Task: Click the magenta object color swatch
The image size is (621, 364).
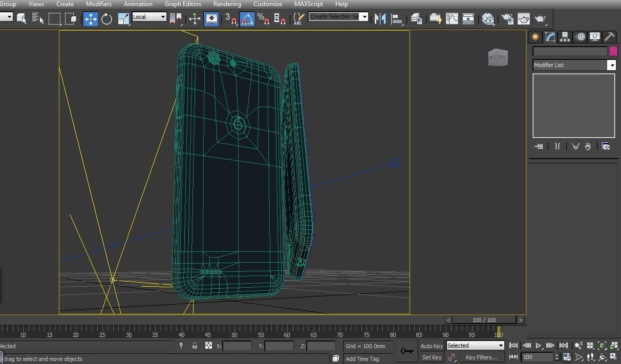Action: tap(613, 51)
